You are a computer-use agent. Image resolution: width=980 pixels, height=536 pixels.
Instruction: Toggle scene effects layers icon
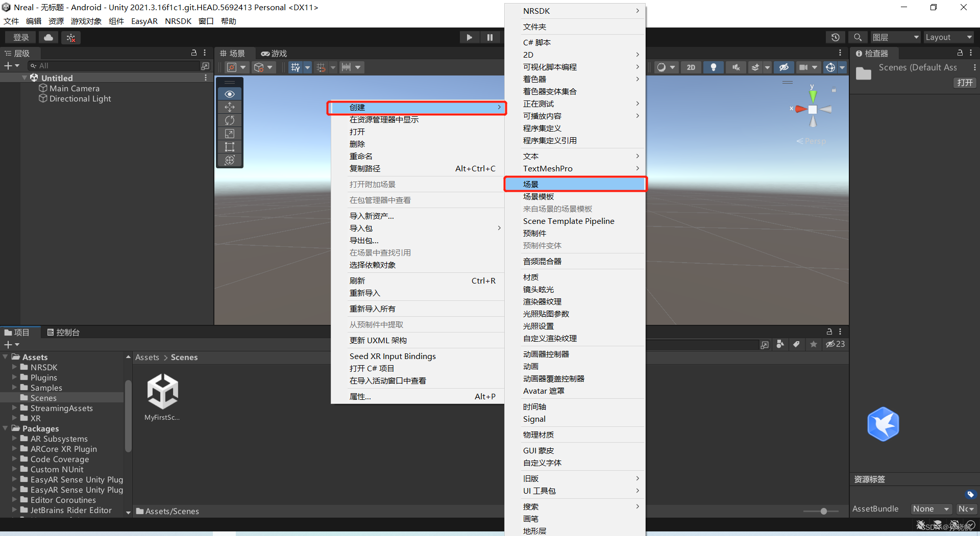(x=755, y=67)
